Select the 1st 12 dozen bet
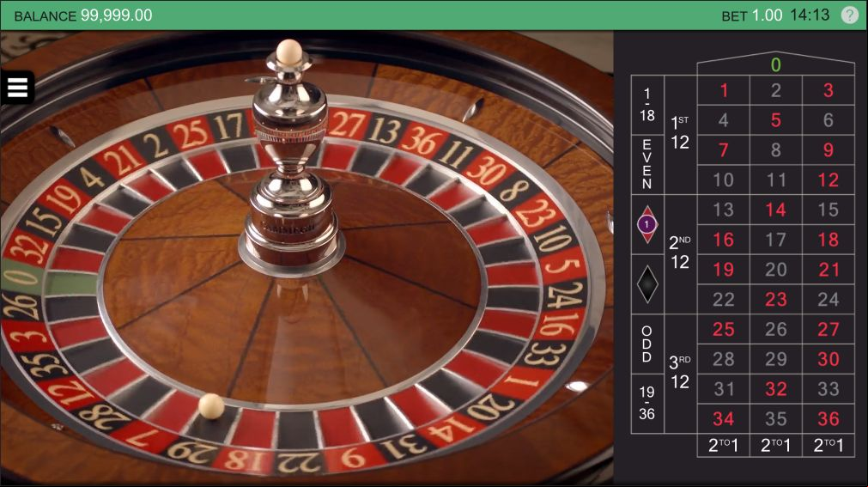This screenshot has width=868, height=487. (680, 135)
